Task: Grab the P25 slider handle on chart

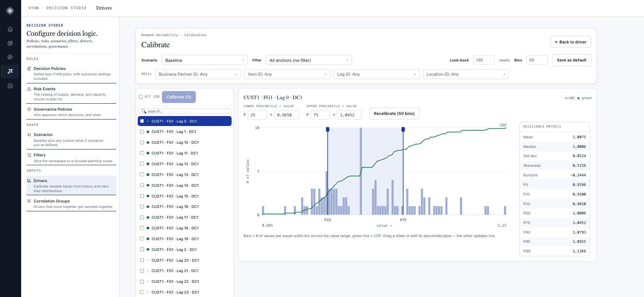Action: pos(328,129)
